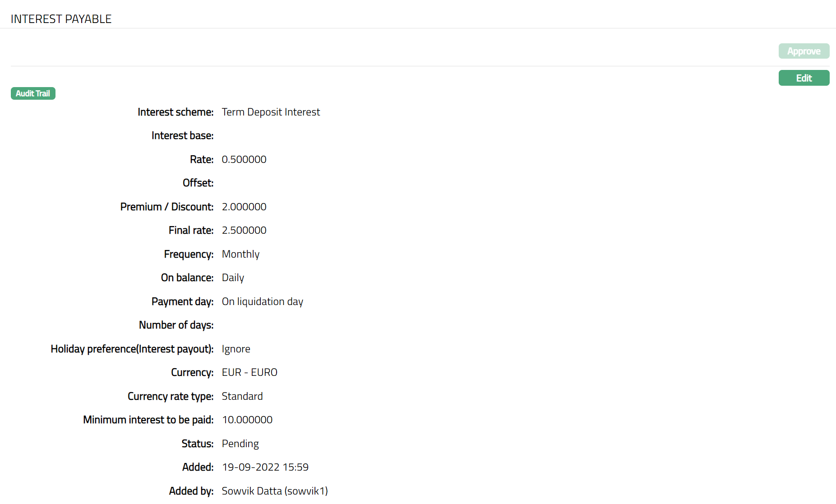This screenshot has height=504, width=836.
Task: Click the Sowvik Datta (sowvik1) name
Action: point(274,491)
